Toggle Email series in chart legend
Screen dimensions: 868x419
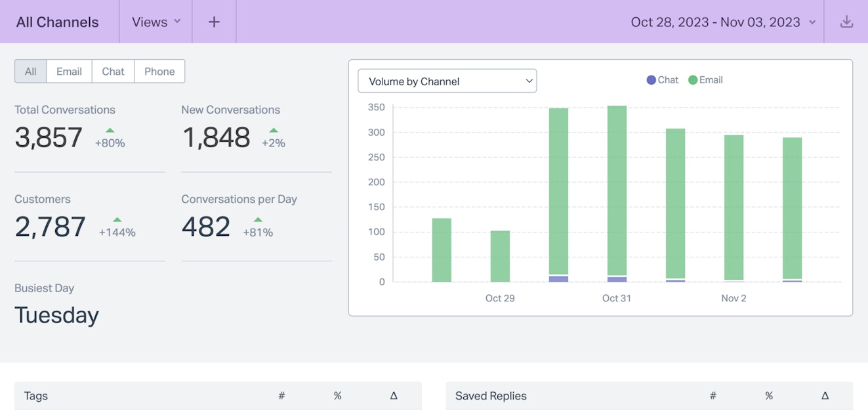click(705, 80)
